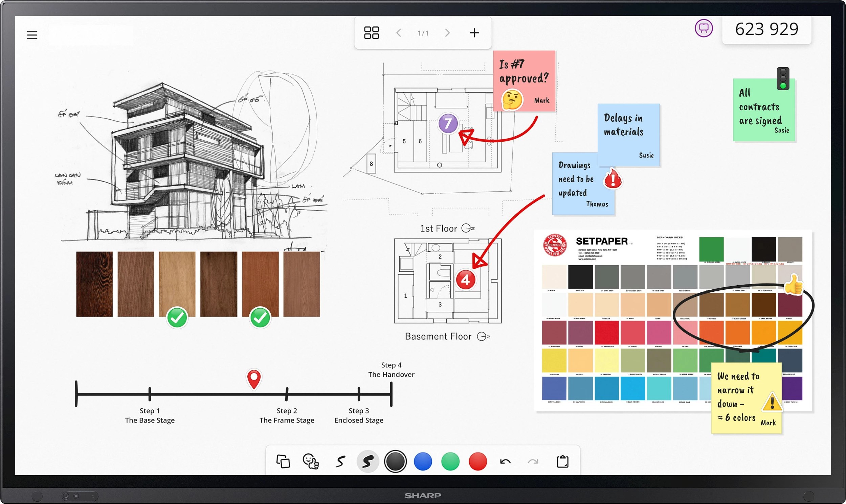Open the clipboard paste tool
Screen dimensions: 846x504
[x=562, y=461]
